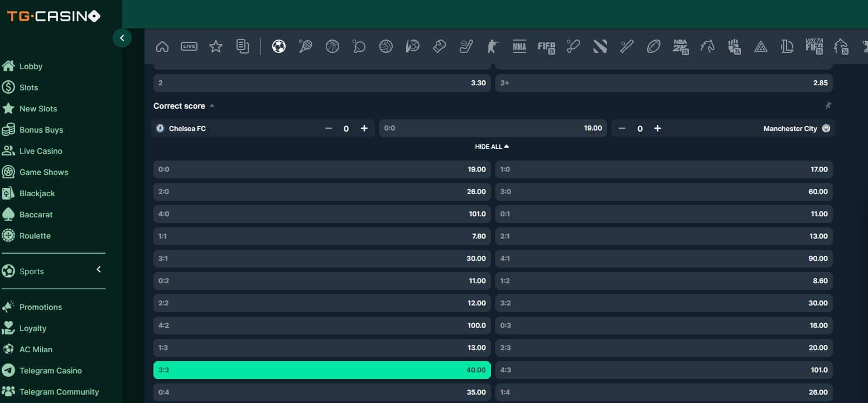Open the bet history slip icon
This screenshot has width=868, height=403.
[243, 46]
